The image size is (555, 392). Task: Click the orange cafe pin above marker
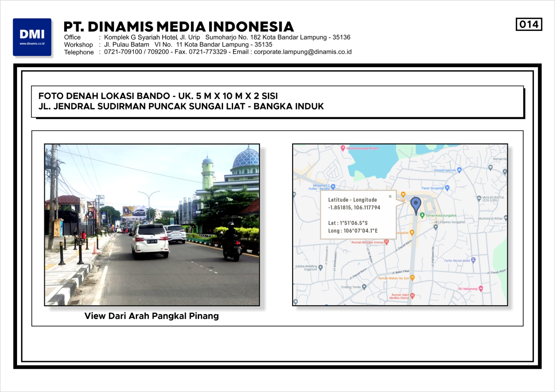403,195
